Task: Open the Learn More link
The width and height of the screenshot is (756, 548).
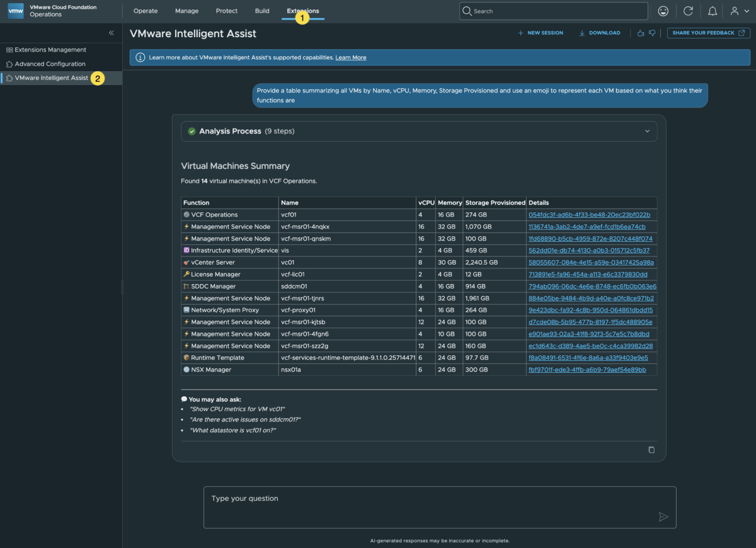Action: click(351, 57)
